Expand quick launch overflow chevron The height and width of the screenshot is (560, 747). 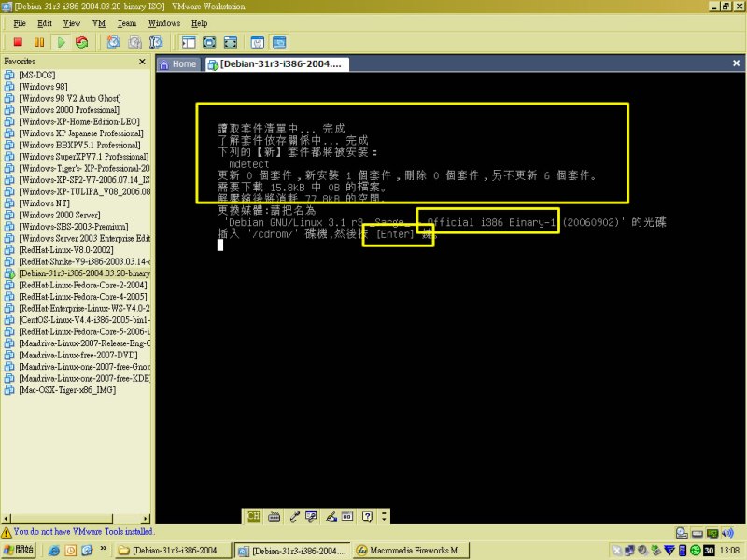(103, 549)
